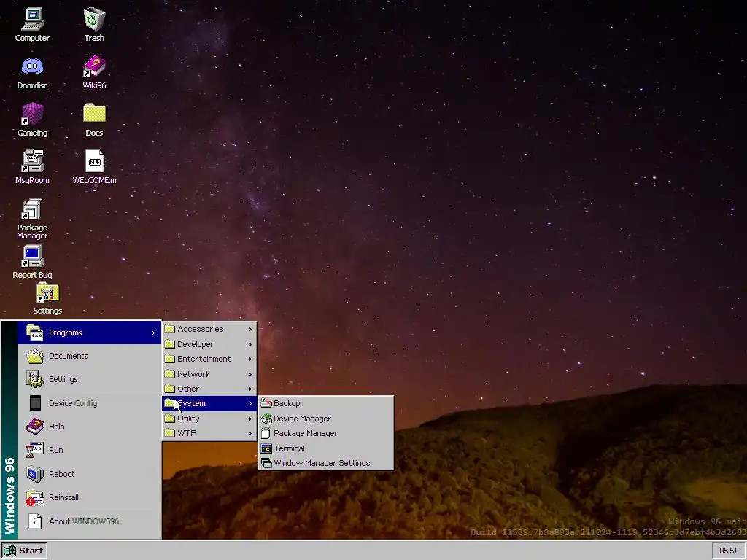Image resolution: width=747 pixels, height=560 pixels.
Task: Choose the Utility folder label
Action: click(188, 419)
